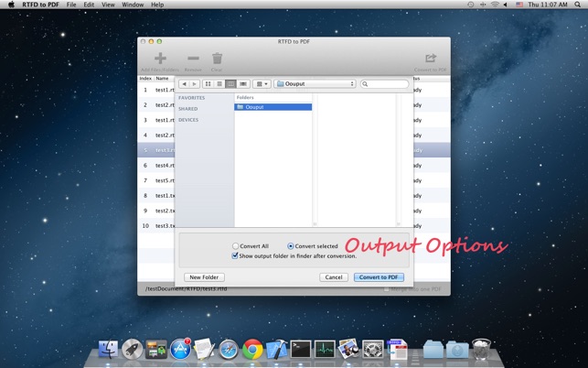This screenshot has width=588, height=368.
Task: Switch file browser to column view
Action: (x=231, y=84)
